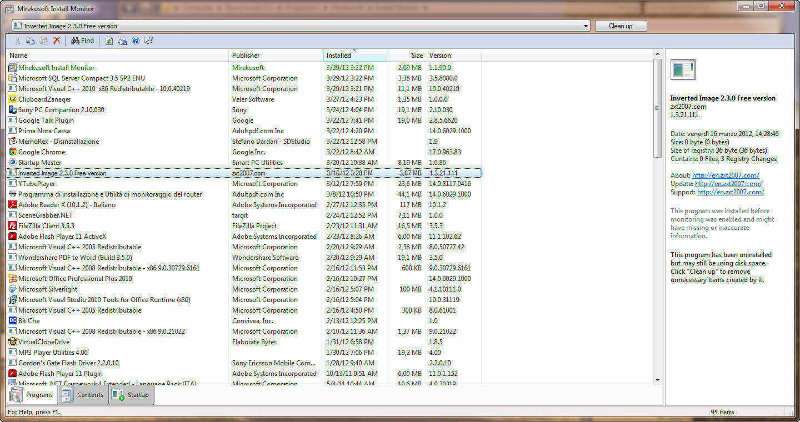Screen dimensions: 800x422
Task: Click the Inverted Image thumbnail in details pane
Action: [682, 70]
